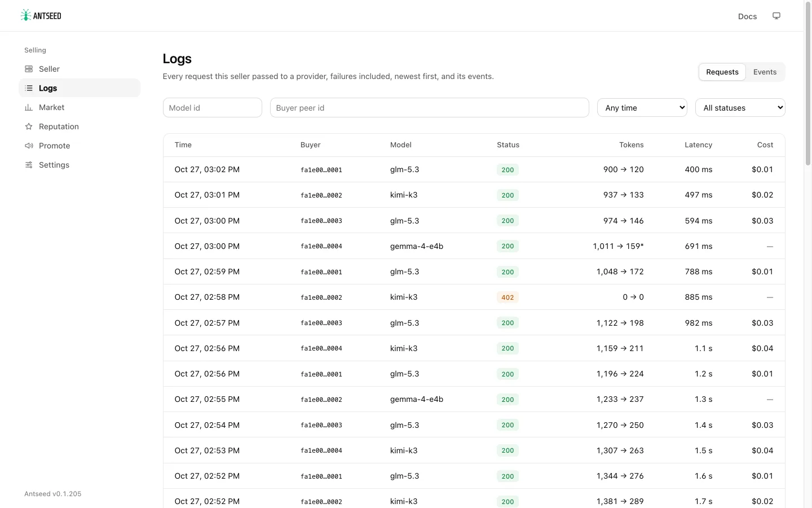Click the Buyer column header
The image size is (812, 508).
[311, 145]
